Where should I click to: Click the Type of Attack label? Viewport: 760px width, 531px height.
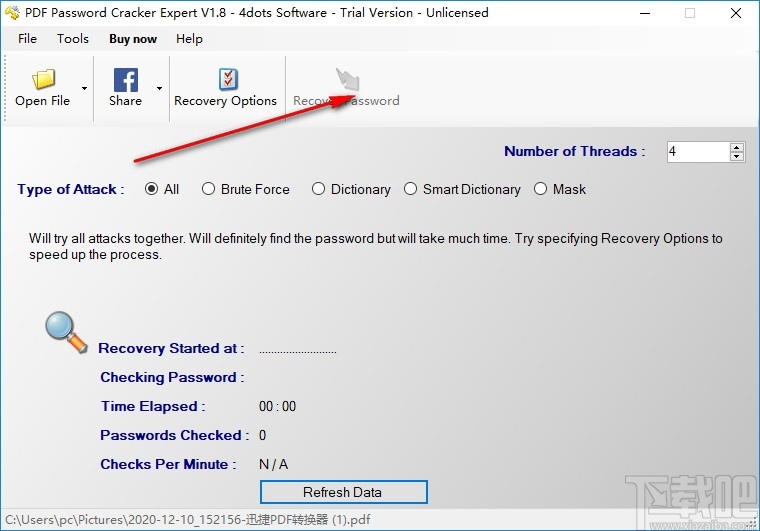tap(71, 189)
